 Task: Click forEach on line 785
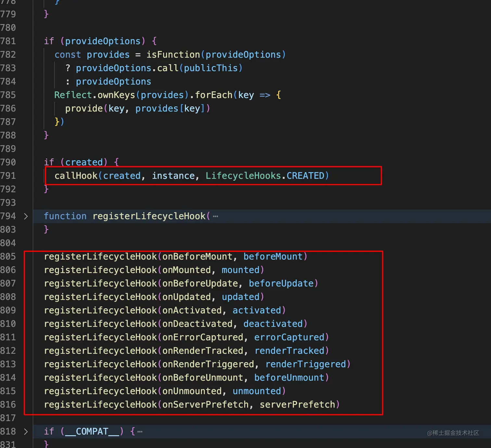[214, 95]
